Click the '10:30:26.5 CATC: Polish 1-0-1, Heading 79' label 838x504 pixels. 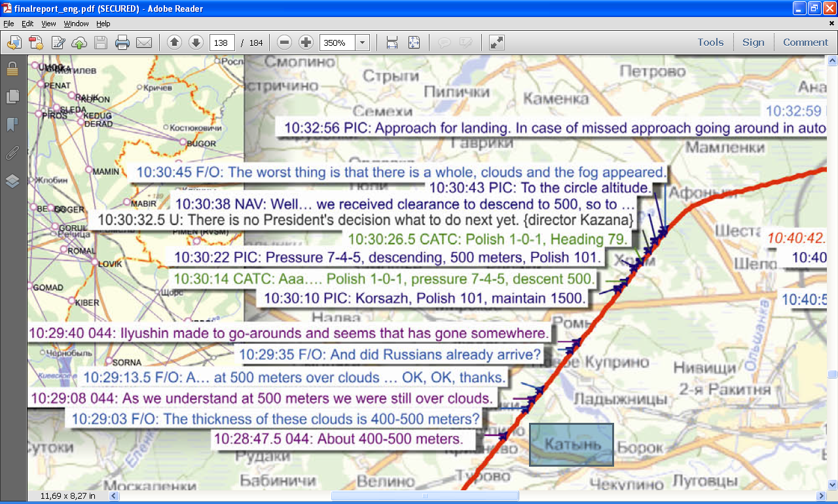488,239
